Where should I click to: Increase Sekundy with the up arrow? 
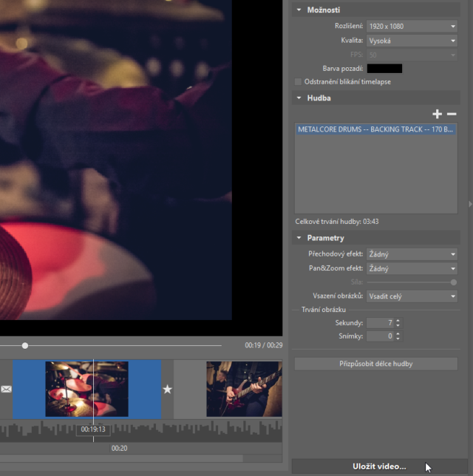pos(398,320)
